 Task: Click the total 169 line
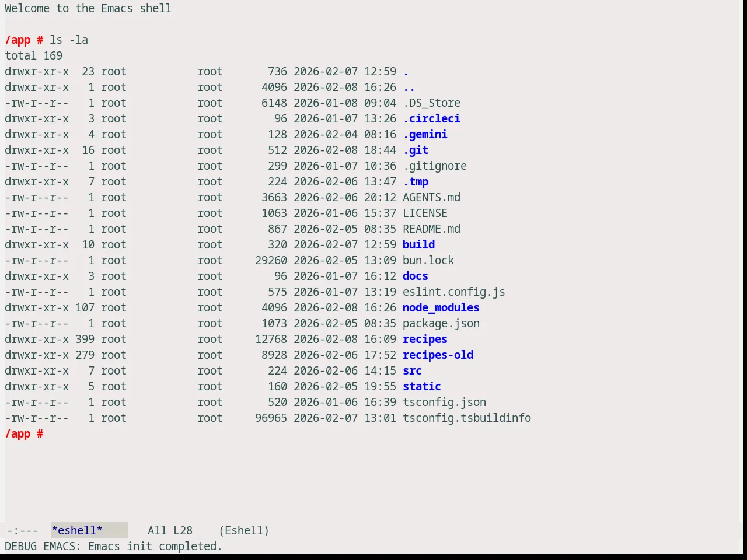(34, 55)
